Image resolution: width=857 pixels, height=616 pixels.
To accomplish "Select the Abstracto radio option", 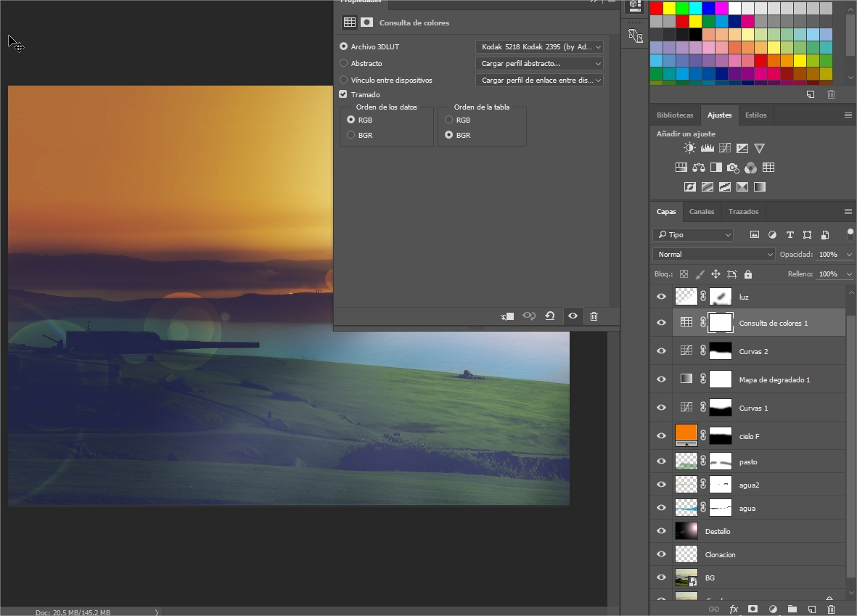I will coord(344,63).
